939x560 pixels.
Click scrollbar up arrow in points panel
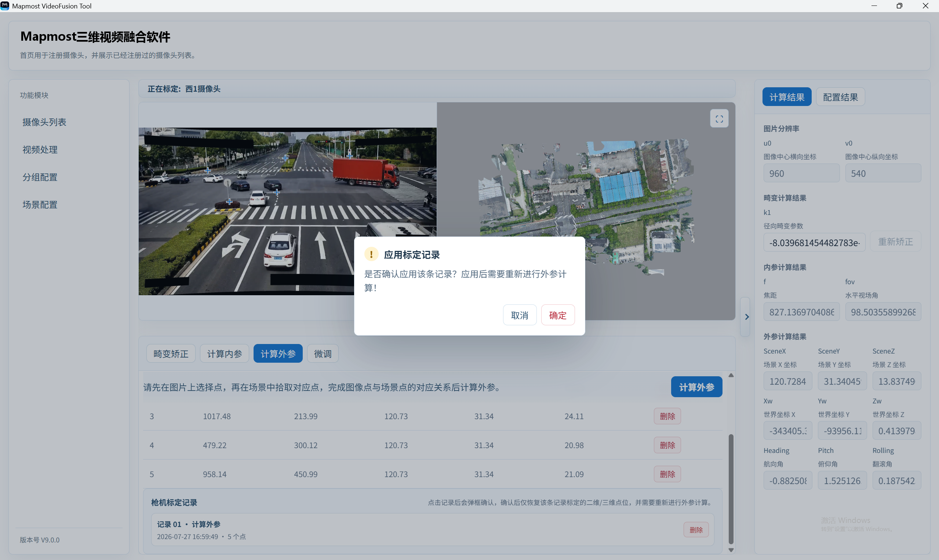(731, 375)
